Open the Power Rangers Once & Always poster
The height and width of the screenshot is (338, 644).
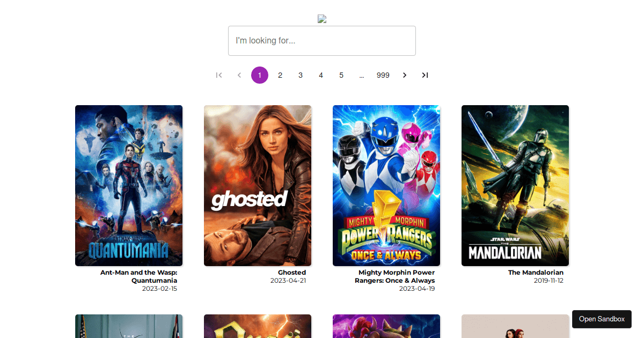point(386,185)
